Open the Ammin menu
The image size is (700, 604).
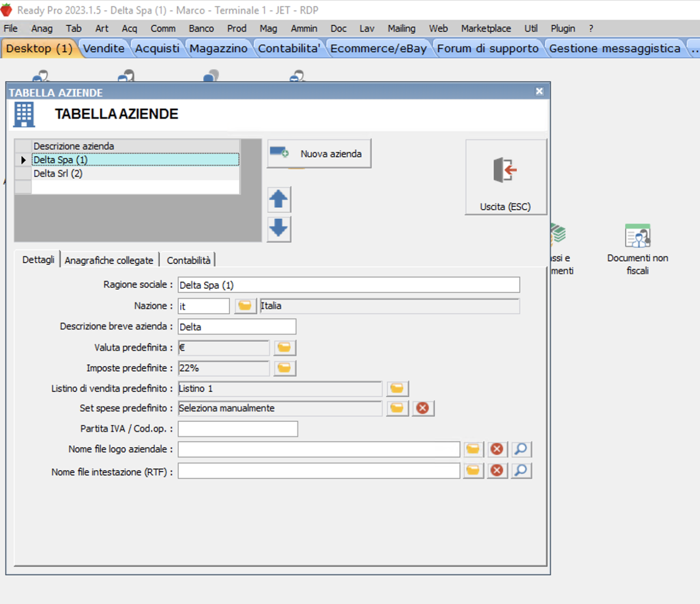click(x=304, y=28)
